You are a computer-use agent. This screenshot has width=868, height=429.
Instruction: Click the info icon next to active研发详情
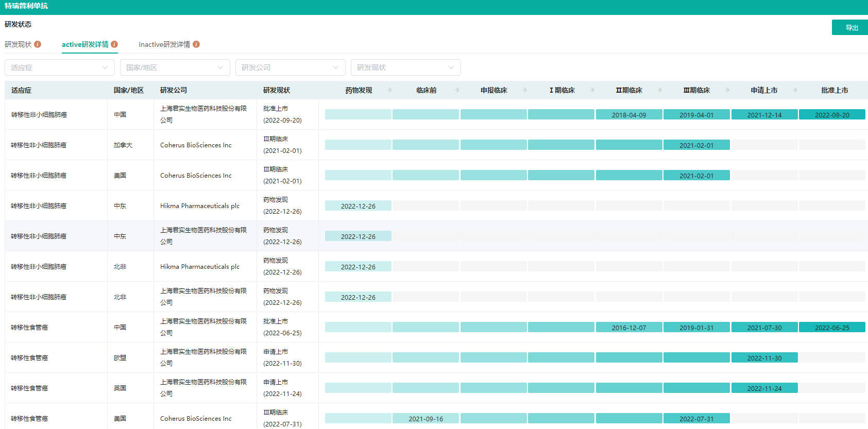(114, 44)
